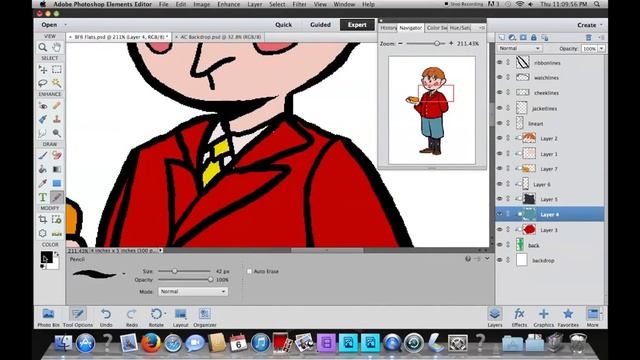This screenshot has width=640, height=360.
Task: Open the layer blend mode Normal dropdown
Action: [x=519, y=48]
